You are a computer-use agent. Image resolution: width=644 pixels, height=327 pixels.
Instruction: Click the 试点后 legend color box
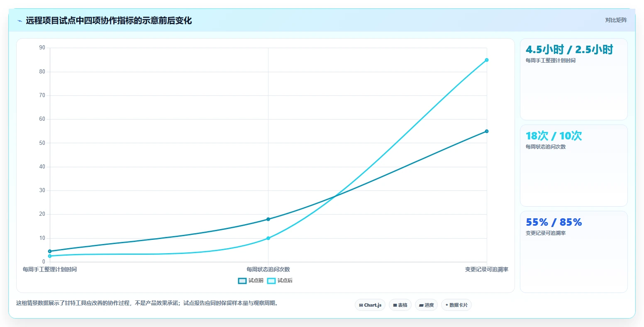point(271,281)
